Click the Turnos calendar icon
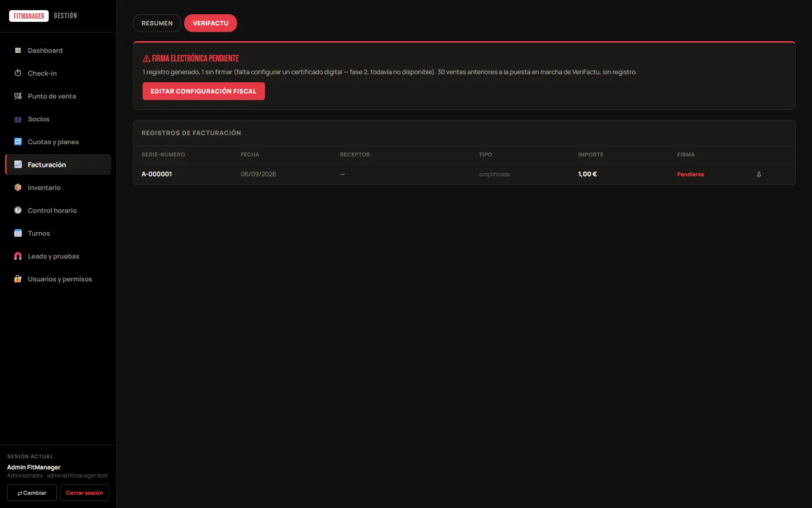 18,233
